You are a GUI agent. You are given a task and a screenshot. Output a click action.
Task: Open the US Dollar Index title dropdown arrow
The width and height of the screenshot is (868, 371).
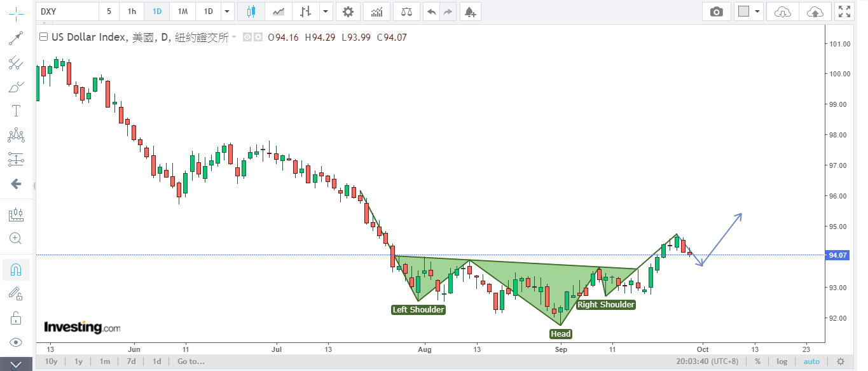click(x=234, y=37)
